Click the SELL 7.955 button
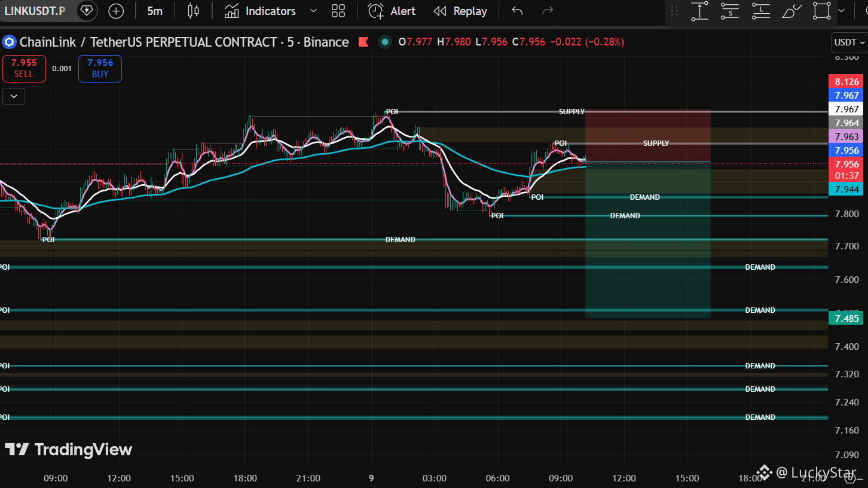Image resolution: width=868 pixels, height=488 pixels. pos(24,68)
